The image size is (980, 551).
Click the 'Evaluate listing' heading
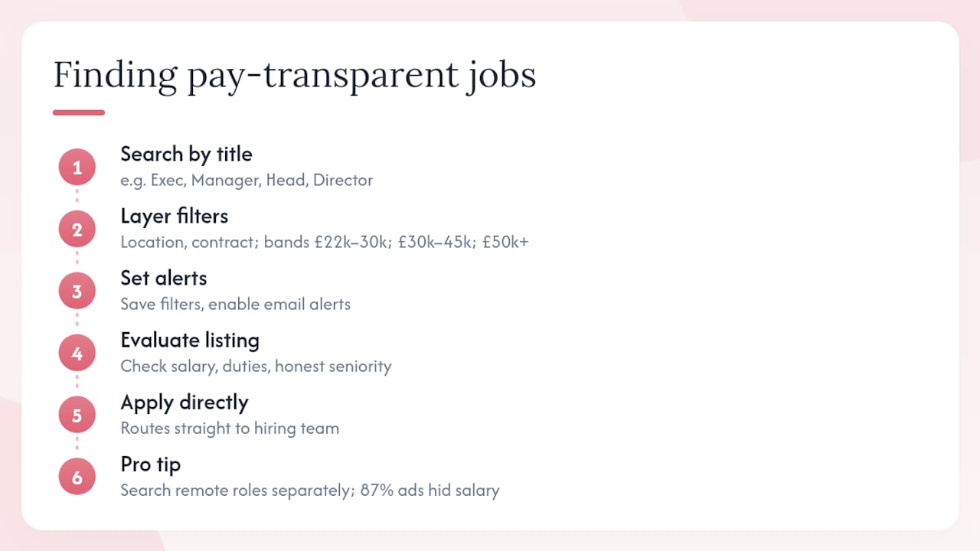click(190, 341)
